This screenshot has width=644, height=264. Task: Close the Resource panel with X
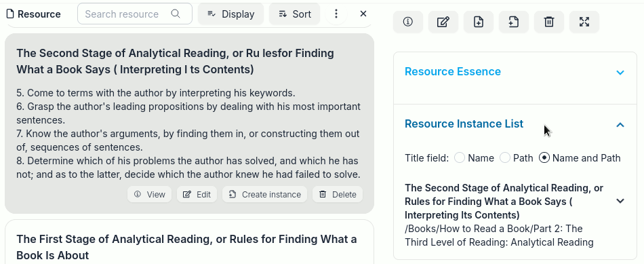tap(363, 14)
